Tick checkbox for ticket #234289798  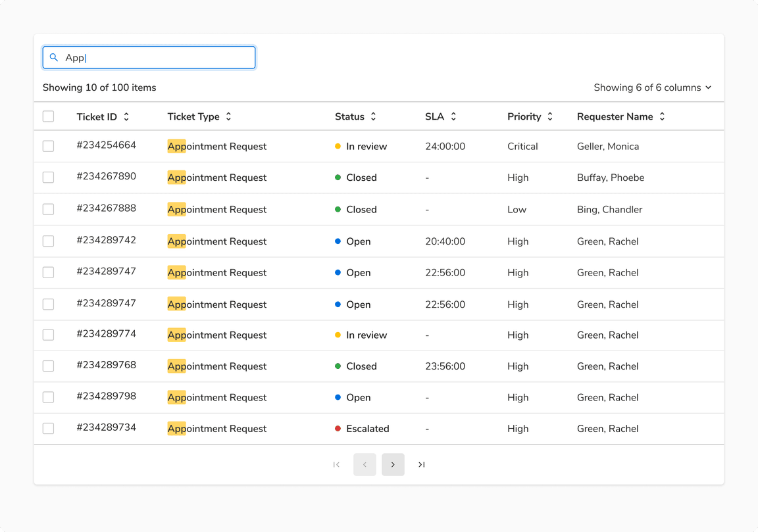coord(48,397)
